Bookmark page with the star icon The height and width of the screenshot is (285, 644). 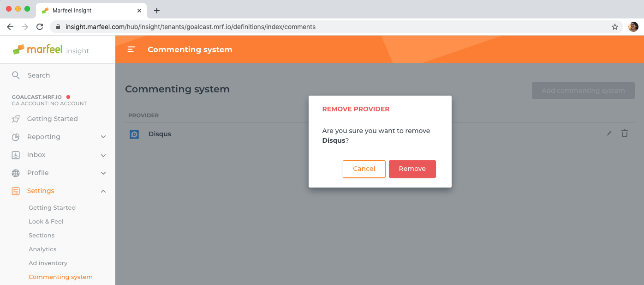[x=615, y=27]
